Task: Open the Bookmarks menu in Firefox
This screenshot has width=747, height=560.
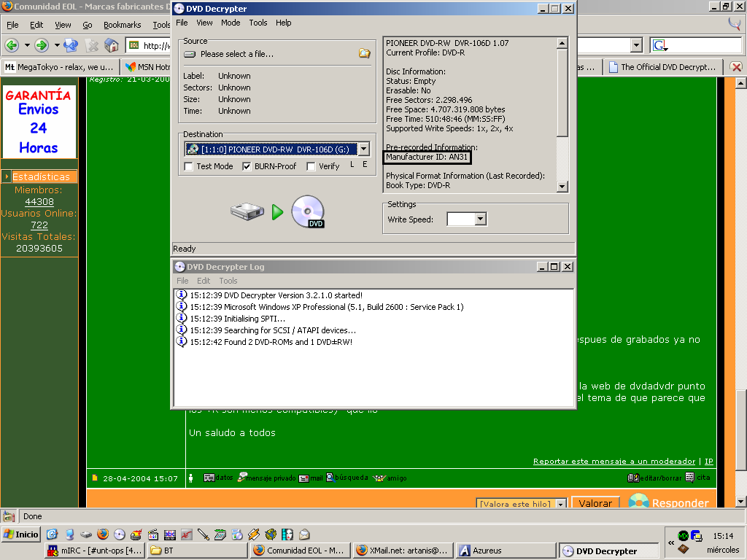Action: [x=123, y=26]
